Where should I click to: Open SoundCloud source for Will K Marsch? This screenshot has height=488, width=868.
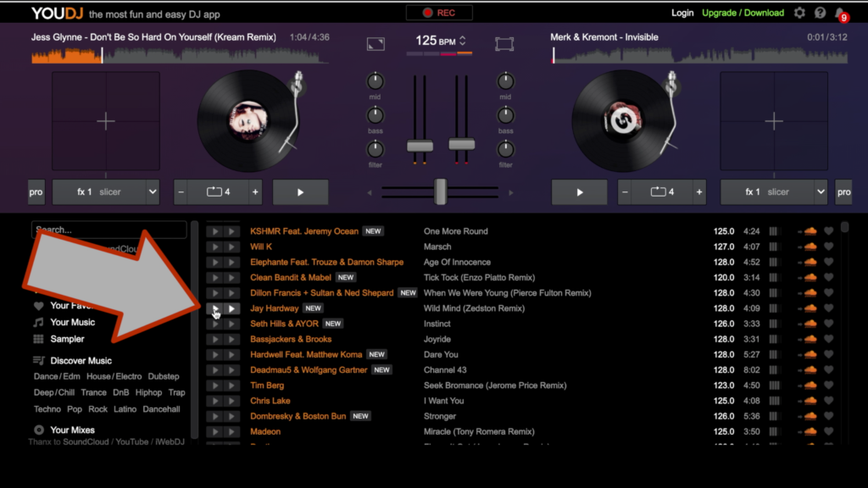point(810,247)
